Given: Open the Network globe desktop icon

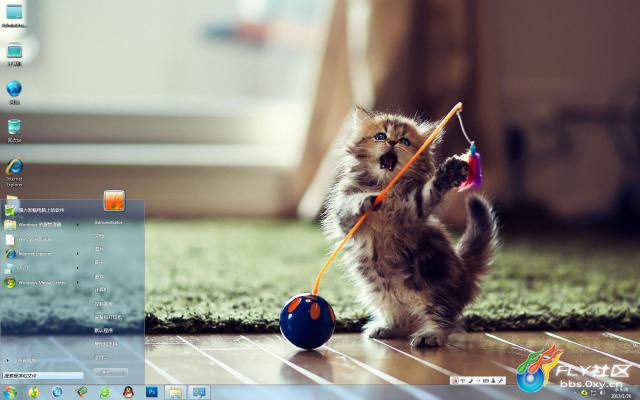Looking at the screenshot, I should click(14, 92).
